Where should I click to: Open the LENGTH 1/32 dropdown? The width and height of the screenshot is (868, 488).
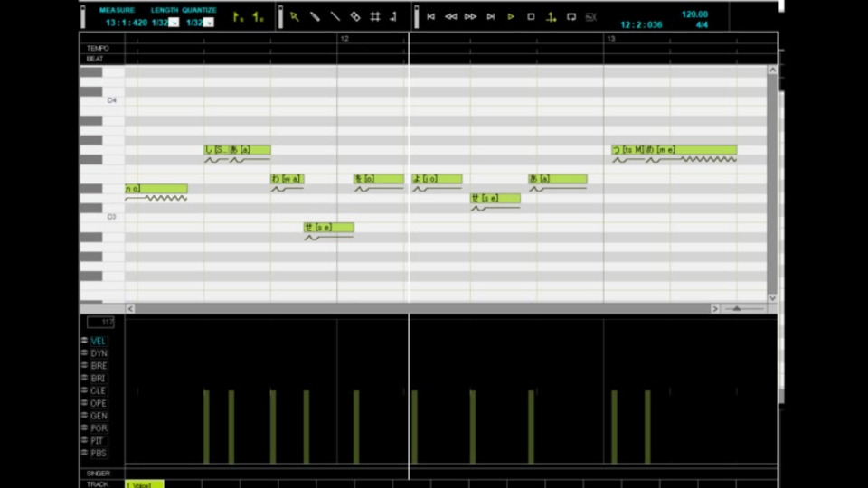(x=174, y=23)
